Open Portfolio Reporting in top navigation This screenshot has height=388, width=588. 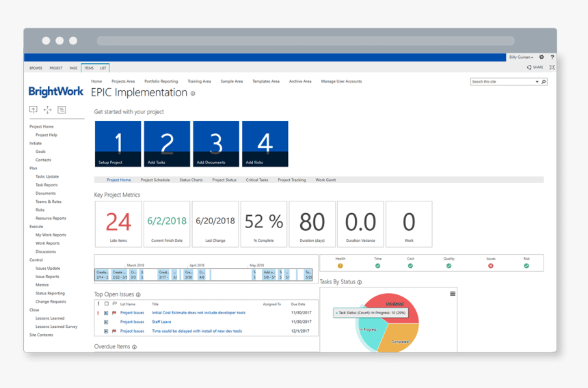point(161,81)
